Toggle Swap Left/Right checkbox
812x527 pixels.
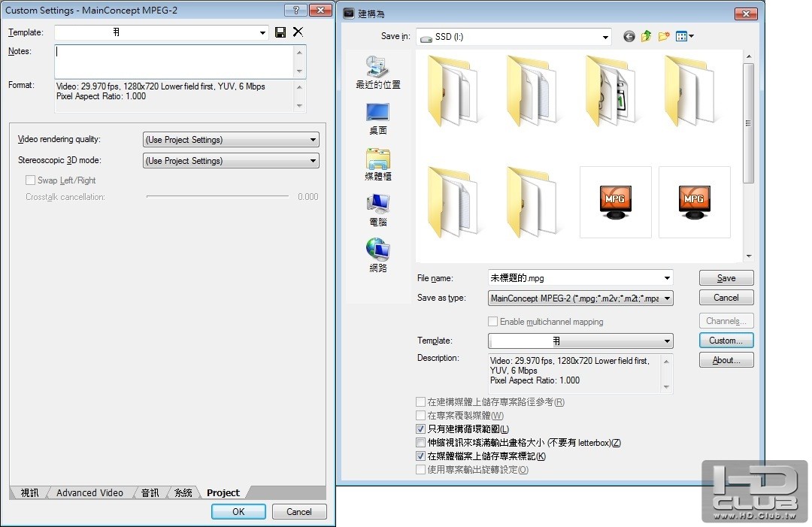(31, 180)
